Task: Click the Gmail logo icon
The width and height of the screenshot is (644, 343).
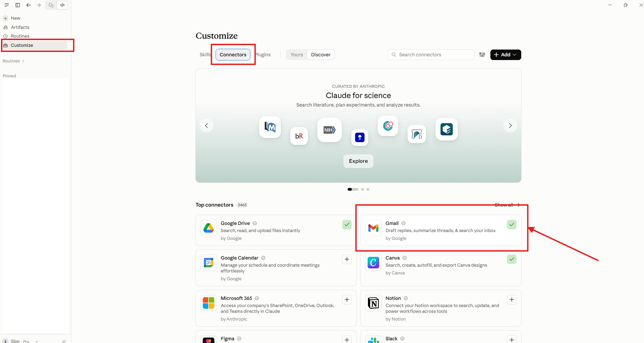Action: (373, 228)
